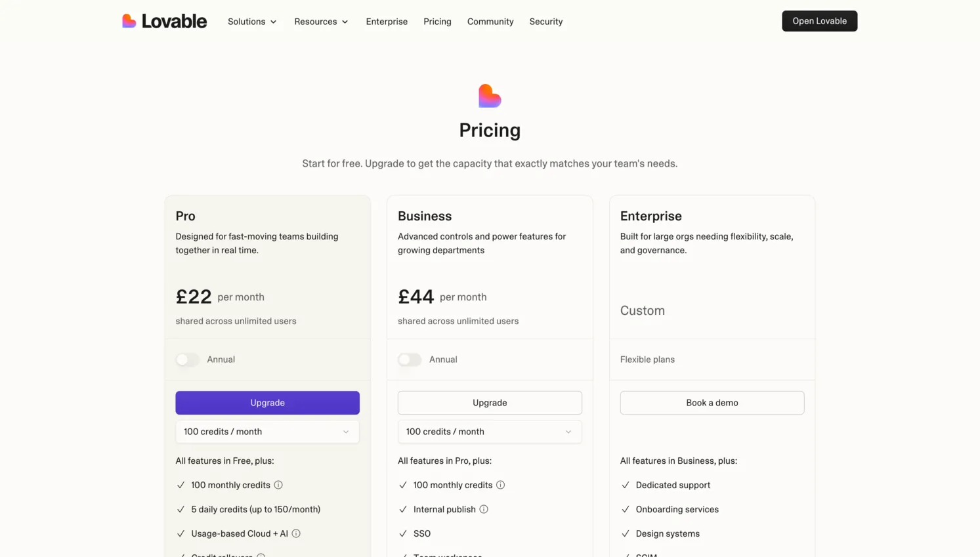Click the Lovable logo in the navbar
This screenshot has height=557, width=980.
[x=163, y=20]
